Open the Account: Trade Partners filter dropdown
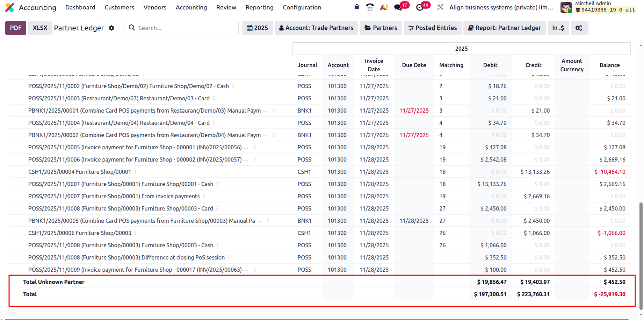Image resolution: width=644 pixels, height=320 pixels. click(316, 28)
